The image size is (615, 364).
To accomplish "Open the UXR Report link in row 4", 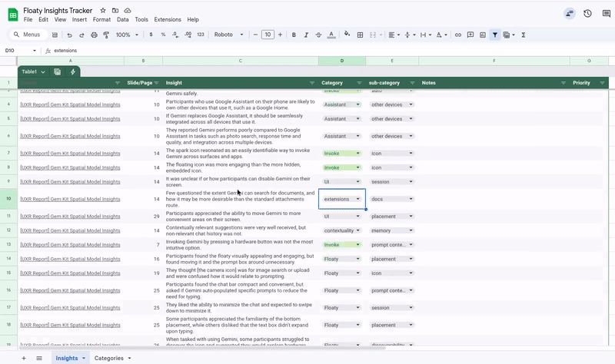I will pyautogui.click(x=70, y=104).
